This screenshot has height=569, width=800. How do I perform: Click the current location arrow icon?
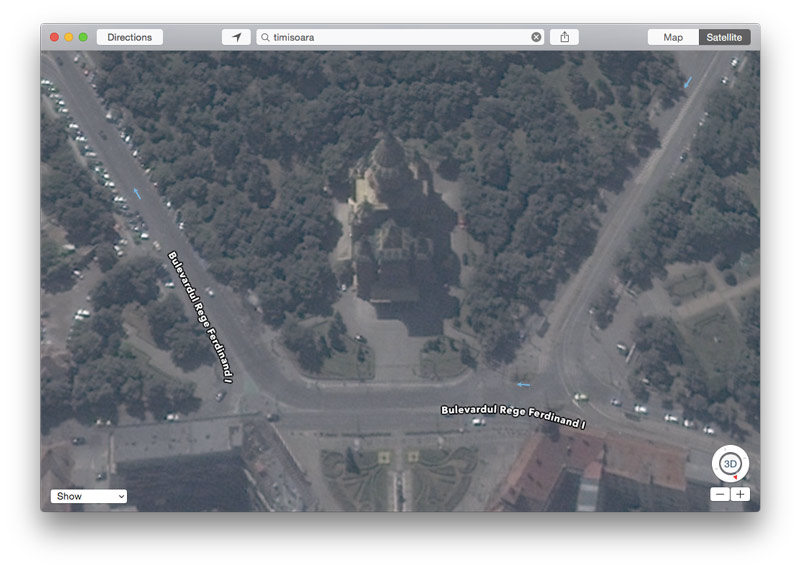[236, 37]
